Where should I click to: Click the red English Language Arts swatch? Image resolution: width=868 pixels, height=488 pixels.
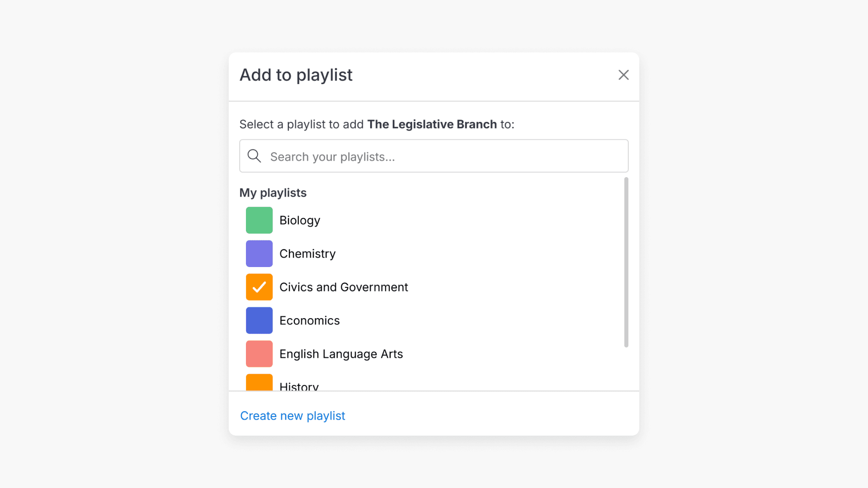pos(259,354)
